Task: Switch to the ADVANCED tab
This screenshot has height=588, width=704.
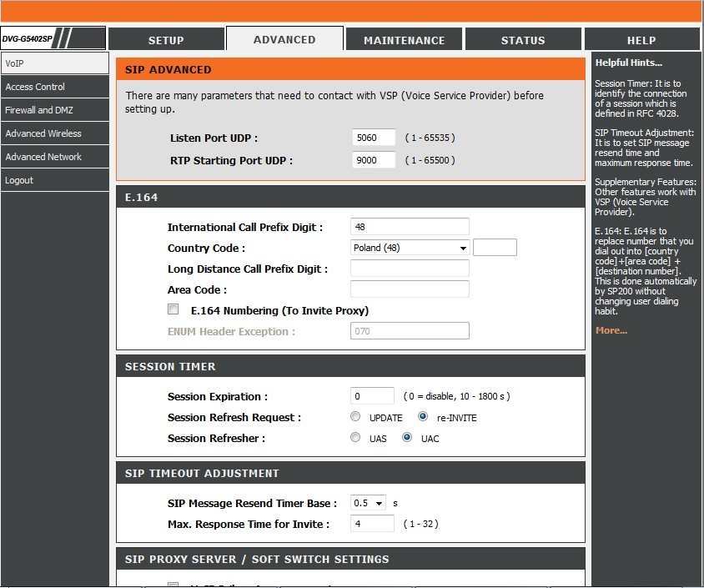Action: (284, 39)
